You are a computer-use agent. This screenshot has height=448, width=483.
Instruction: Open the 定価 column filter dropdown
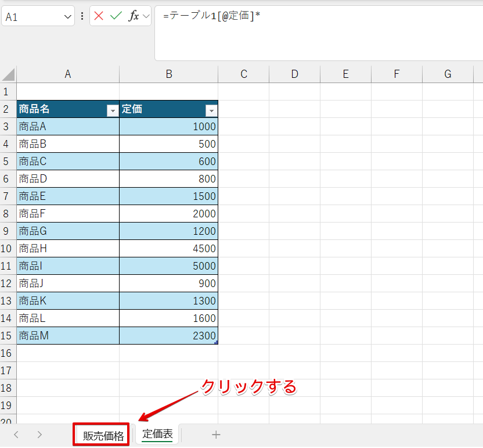coord(211,110)
